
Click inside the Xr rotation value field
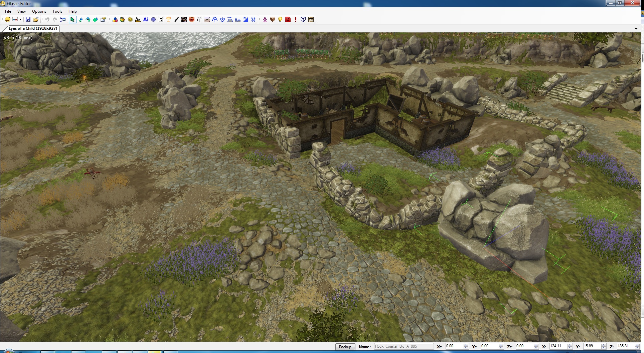pyautogui.click(x=454, y=346)
